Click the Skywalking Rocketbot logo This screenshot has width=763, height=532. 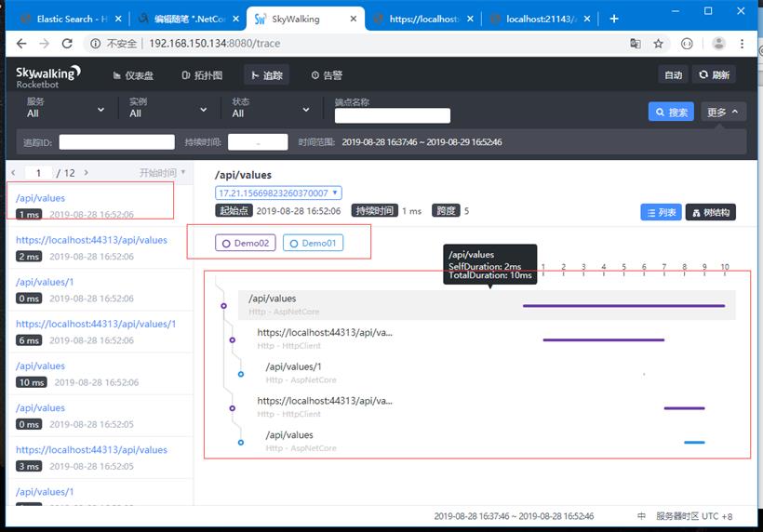point(48,76)
